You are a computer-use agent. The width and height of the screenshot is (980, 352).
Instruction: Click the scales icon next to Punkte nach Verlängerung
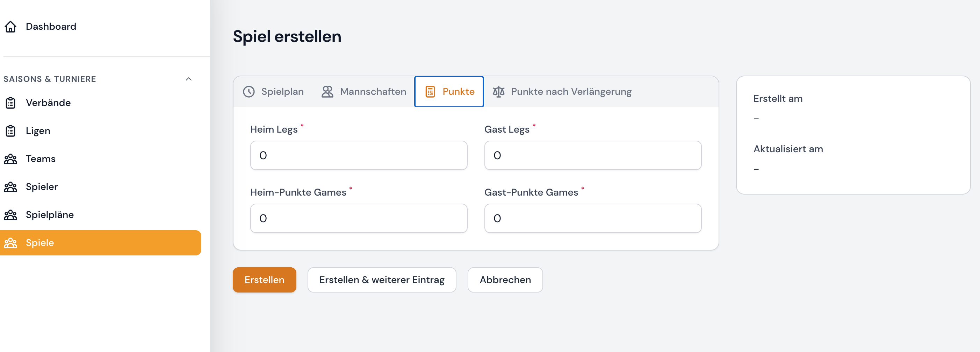pos(498,91)
